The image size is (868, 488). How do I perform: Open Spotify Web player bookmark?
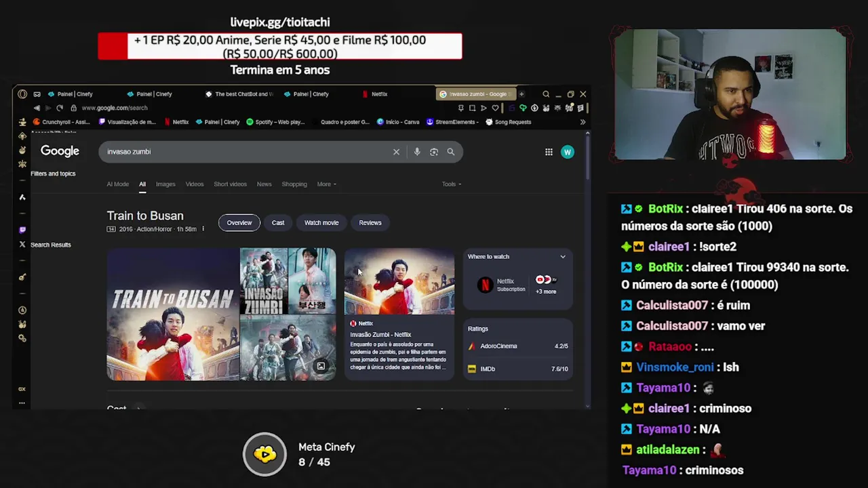pyautogui.click(x=276, y=122)
